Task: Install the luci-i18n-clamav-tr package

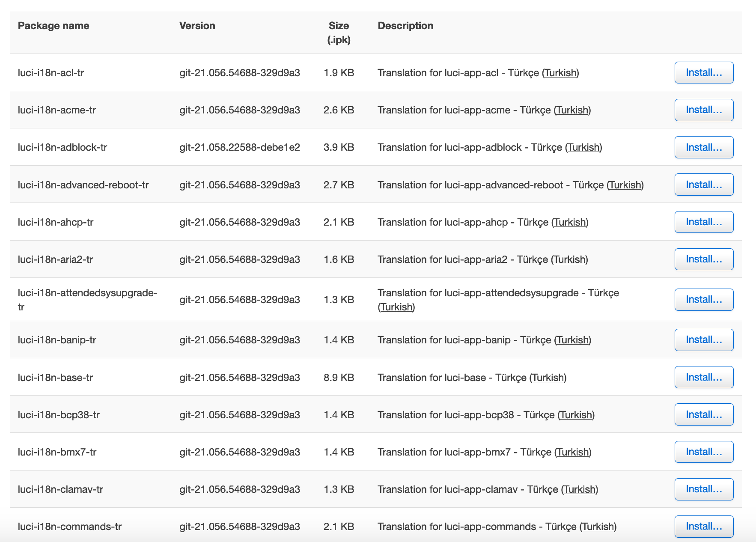Action: coord(704,489)
